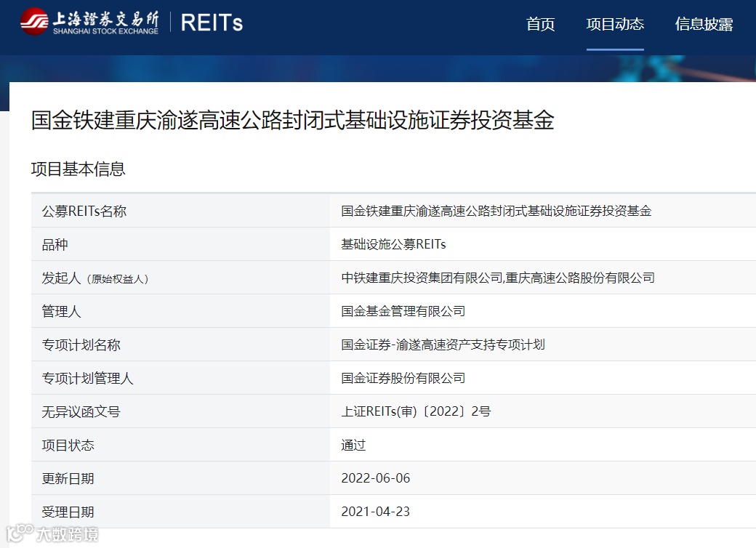Screen dimensions: 756x548
Task: Click the 通过 status value
Action: [353, 446]
